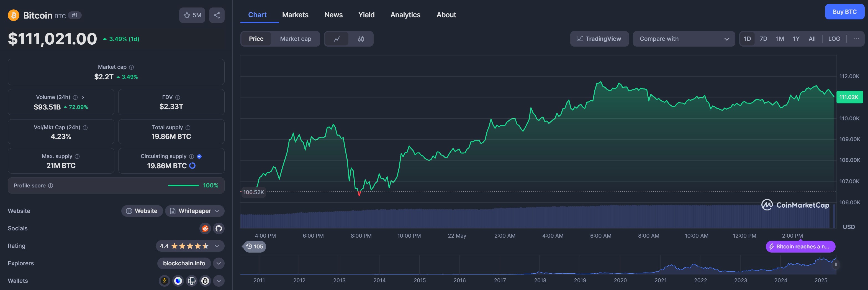Screen dimensions: 868x290
Task: Select the 1Y time range
Action: [796, 39]
